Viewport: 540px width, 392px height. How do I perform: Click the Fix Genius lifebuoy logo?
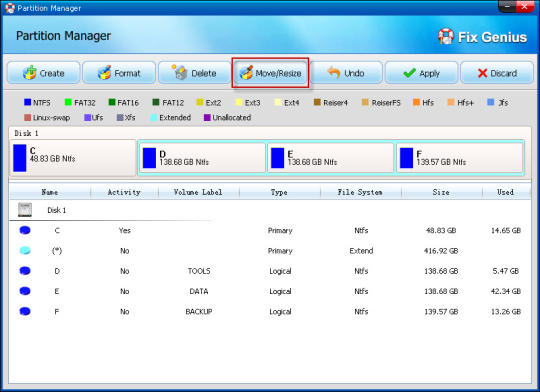tap(446, 37)
